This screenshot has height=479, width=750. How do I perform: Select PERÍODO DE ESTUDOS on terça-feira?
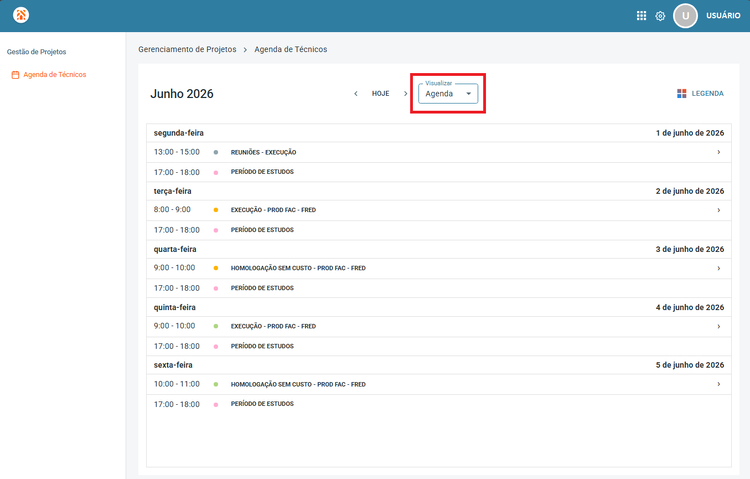click(x=262, y=230)
